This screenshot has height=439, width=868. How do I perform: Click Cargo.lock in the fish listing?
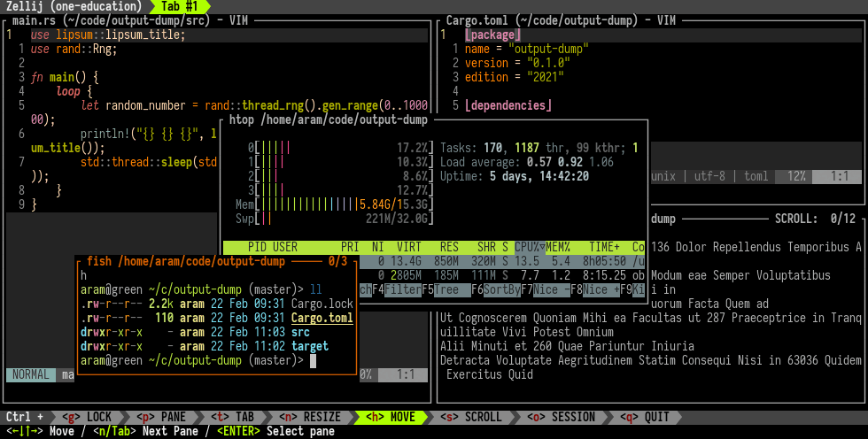pos(322,304)
